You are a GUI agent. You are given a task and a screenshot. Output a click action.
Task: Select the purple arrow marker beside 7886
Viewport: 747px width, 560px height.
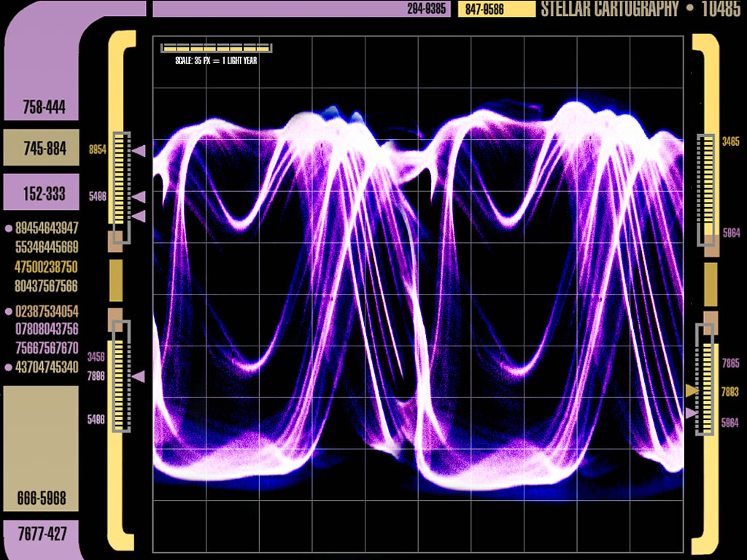tap(139, 376)
